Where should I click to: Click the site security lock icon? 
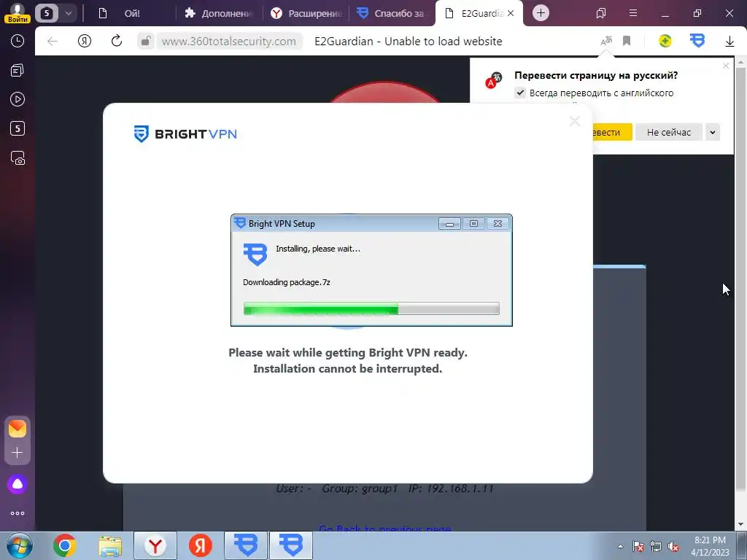tap(146, 42)
